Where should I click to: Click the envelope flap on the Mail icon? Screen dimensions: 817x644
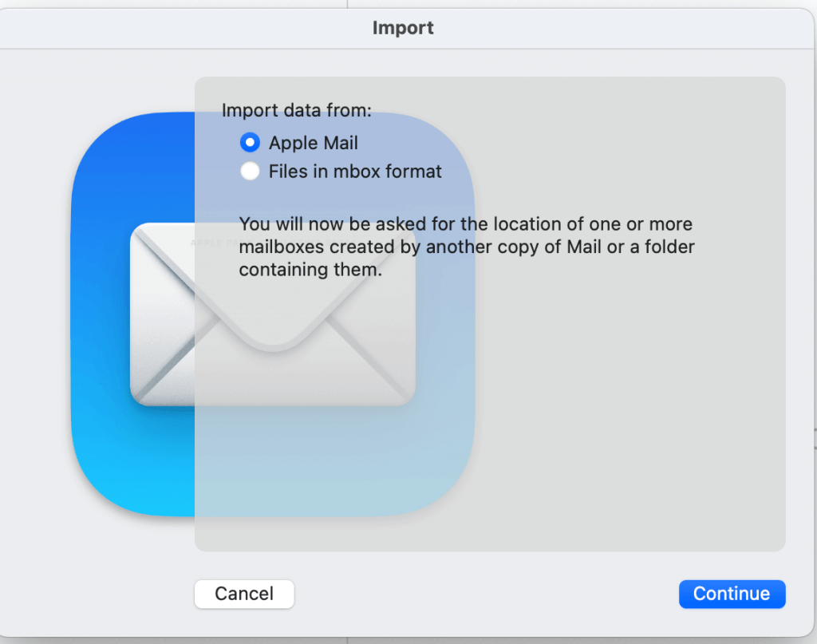[x=275, y=279]
